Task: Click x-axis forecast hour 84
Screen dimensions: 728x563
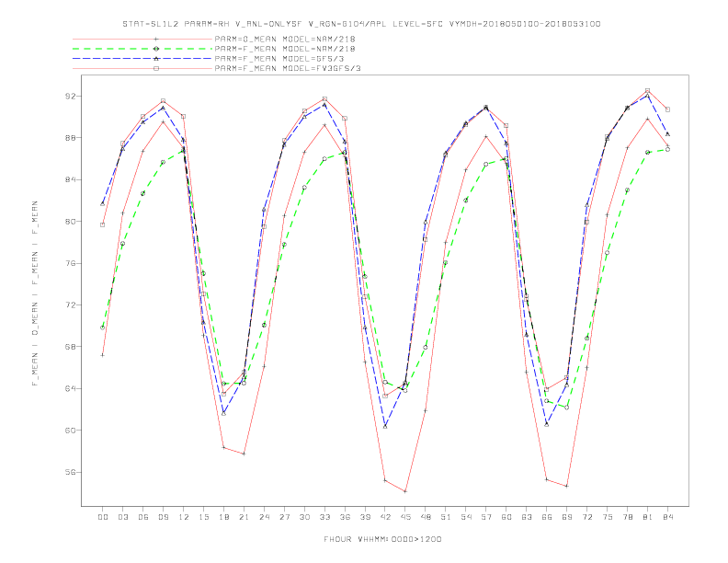Action: 667,517
